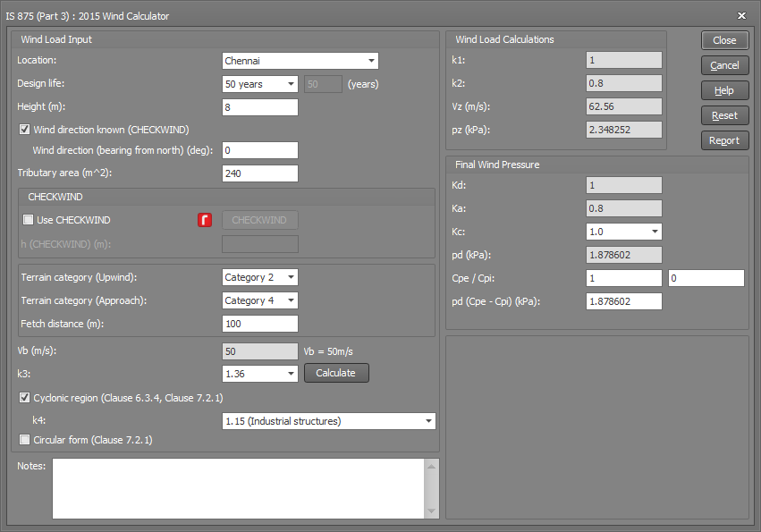Tick the Circular form (Clause 7.2.1) checkbox

tap(24, 440)
